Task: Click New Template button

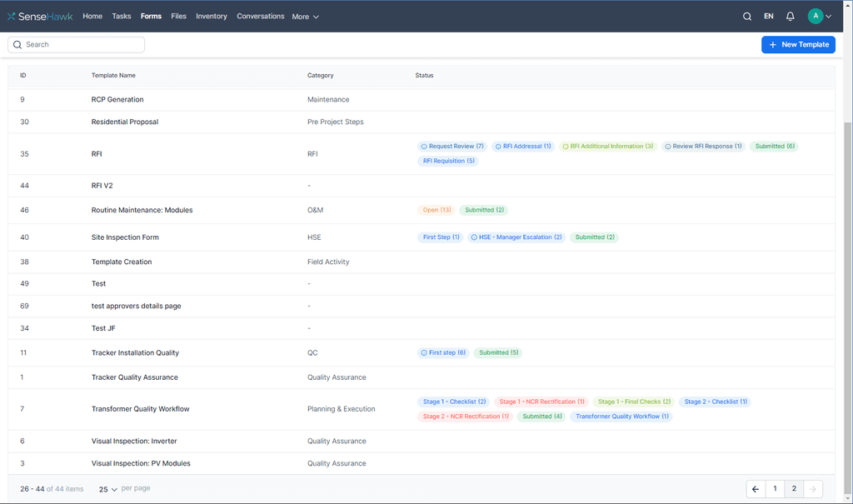Action: click(798, 45)
